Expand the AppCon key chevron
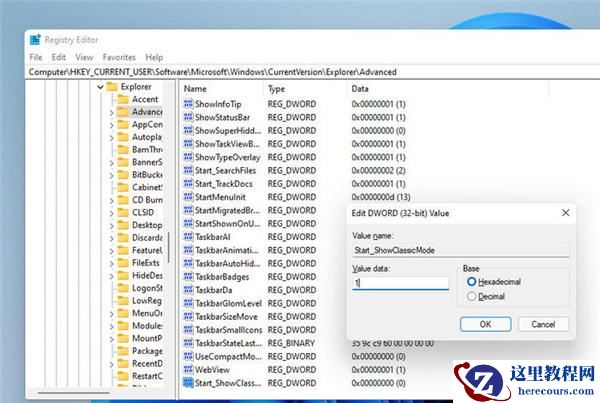Viewport: 600px width, 403px height. click(x=111, y=126)
